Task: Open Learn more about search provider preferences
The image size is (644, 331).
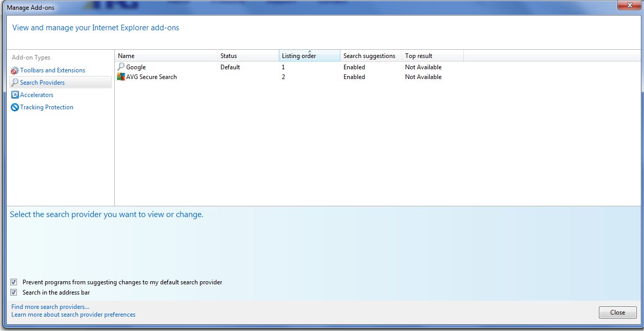Action: [x=73, y=315]
